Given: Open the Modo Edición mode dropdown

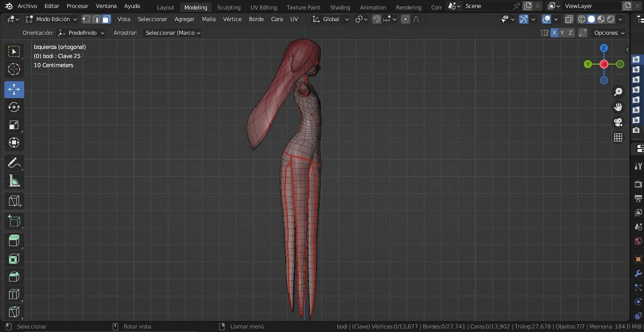Looking at the screenshot, I should click(x=51, y=19).
